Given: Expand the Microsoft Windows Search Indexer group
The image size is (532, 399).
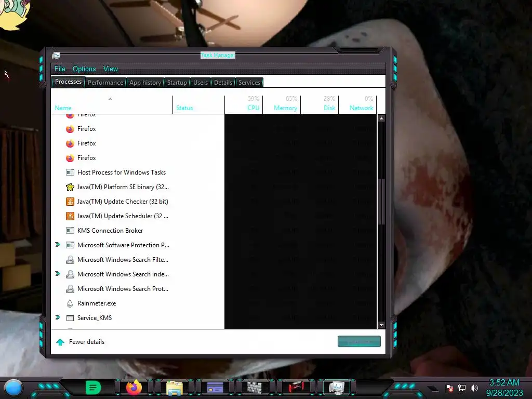Looking at the screenshot, I should [57, 274].
